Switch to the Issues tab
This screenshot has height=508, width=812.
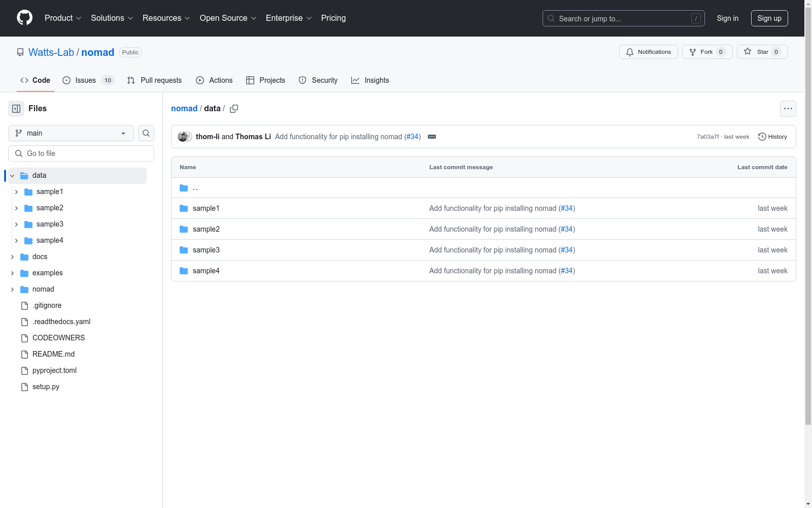point(88,80)
